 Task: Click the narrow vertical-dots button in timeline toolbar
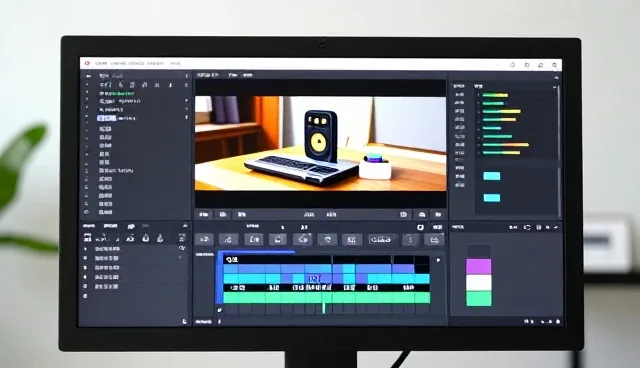coord(410,239)
